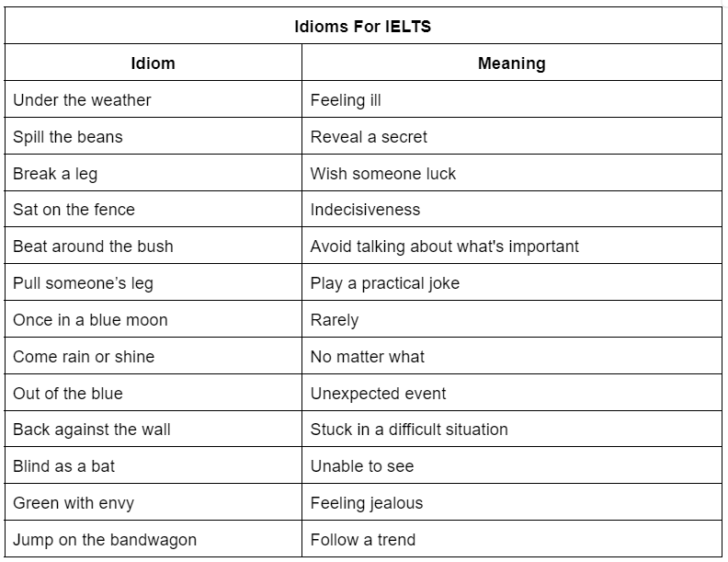
Task: Click the 'Feeling jealous' meaning cell
Action: point(367,503)
